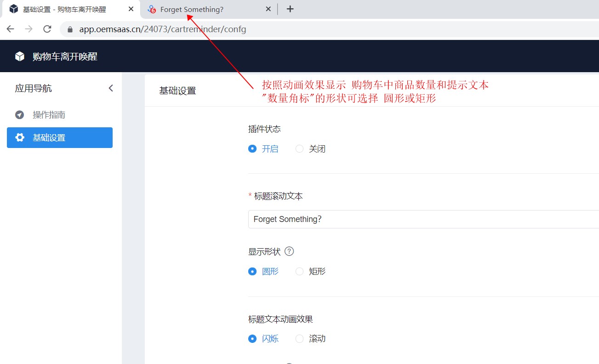Choose 圆形 display shape

[263, 271]
